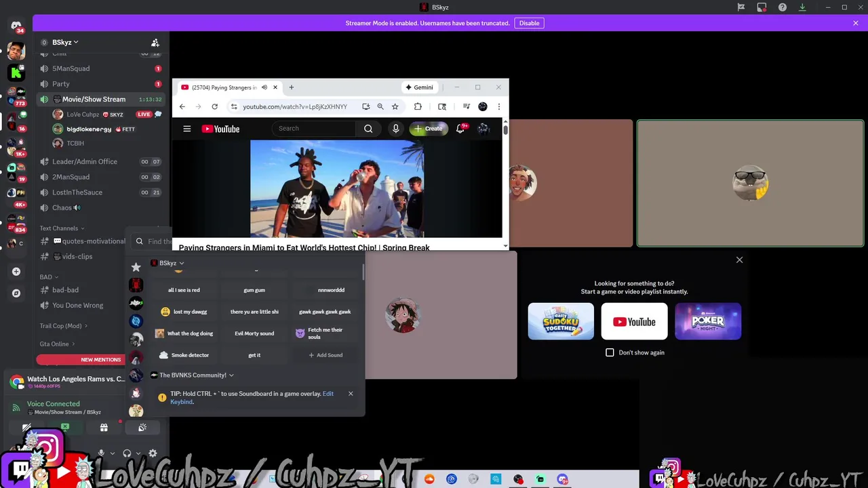
Task: Close the activity suggestion panel
Action: tap(740, 260)
